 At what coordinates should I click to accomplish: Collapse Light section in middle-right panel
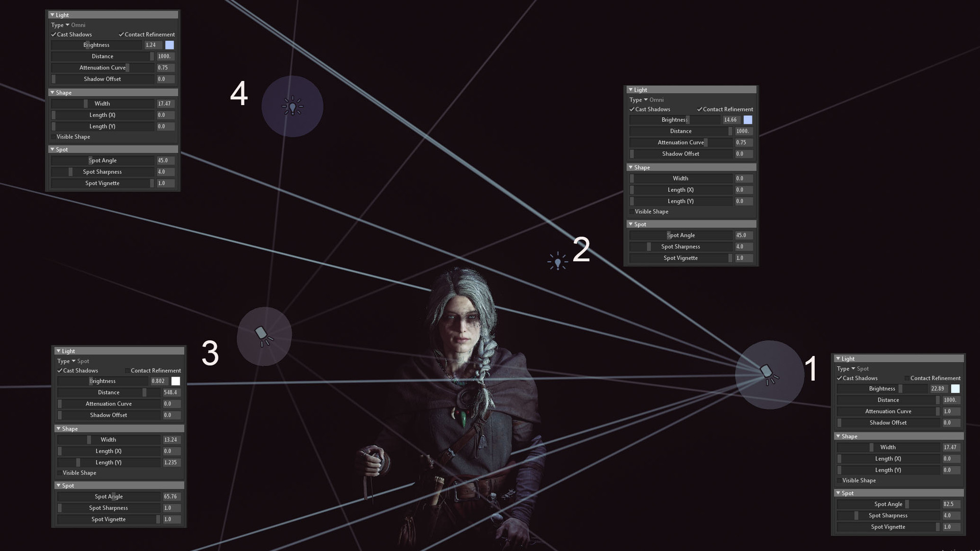[631, 90]
